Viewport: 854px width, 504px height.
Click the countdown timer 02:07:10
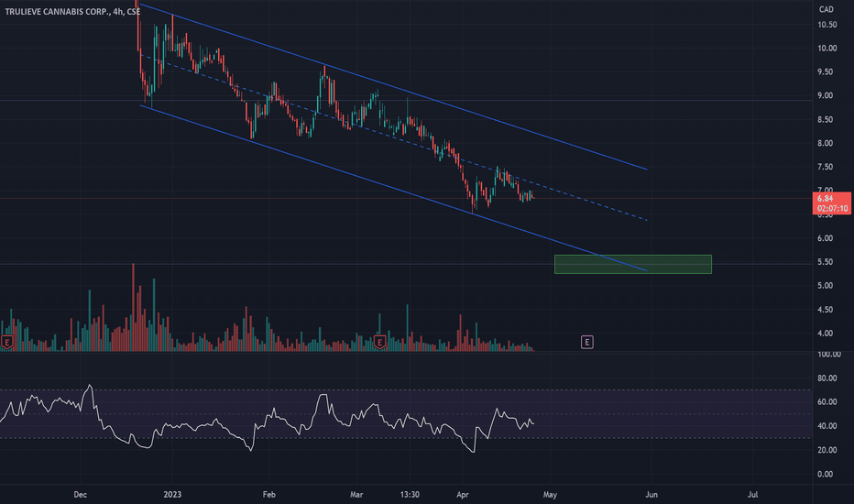pyautogui.click(x=832, y=209)
